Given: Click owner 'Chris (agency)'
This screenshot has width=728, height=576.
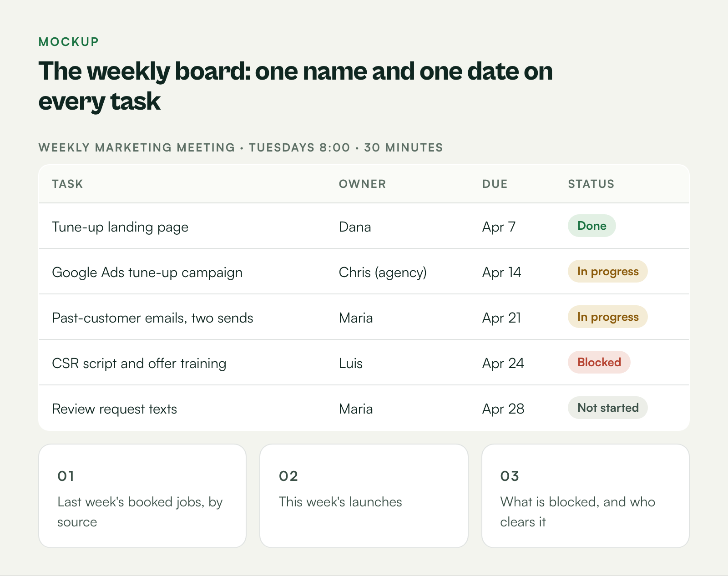Looking at the screenshot, I should [383, 272].
